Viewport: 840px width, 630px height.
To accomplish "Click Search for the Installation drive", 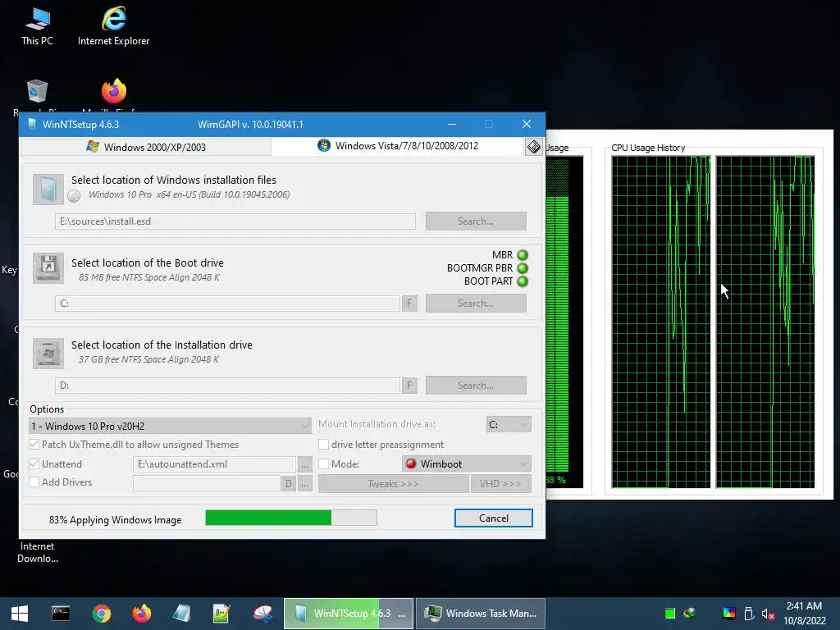I will 476,386.
